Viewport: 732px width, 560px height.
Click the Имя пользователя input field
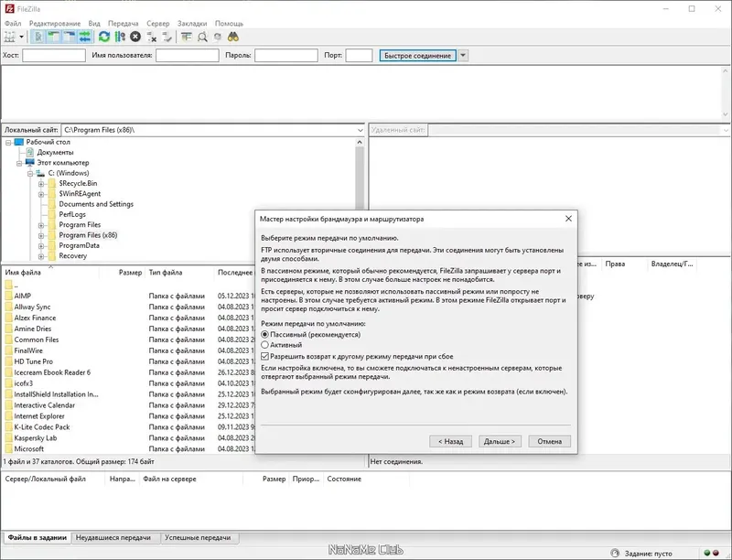[188, 56]
